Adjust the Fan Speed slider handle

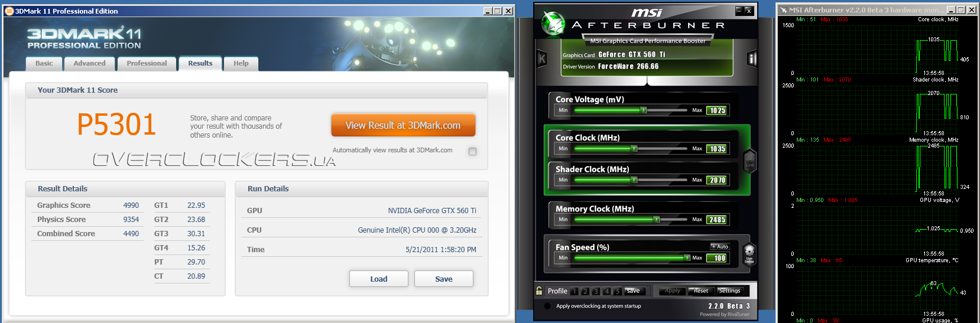coord(687,257)
